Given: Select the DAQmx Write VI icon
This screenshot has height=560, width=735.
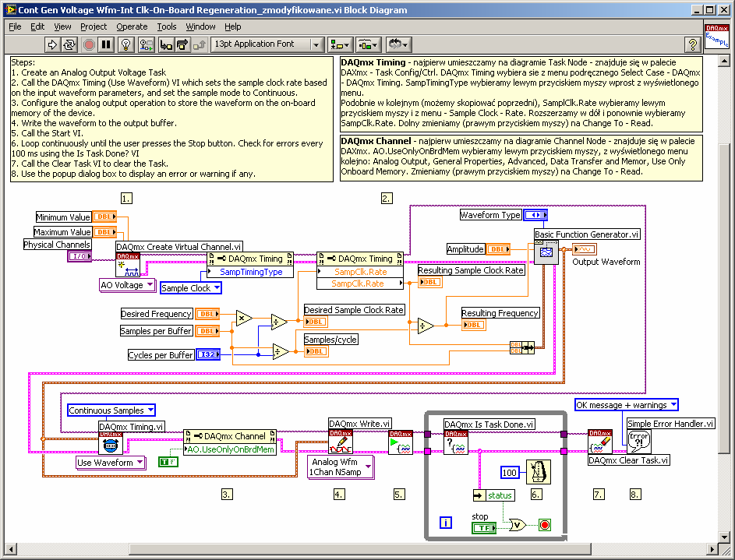Looking at the screenshot, I should [x=341, y=442].
